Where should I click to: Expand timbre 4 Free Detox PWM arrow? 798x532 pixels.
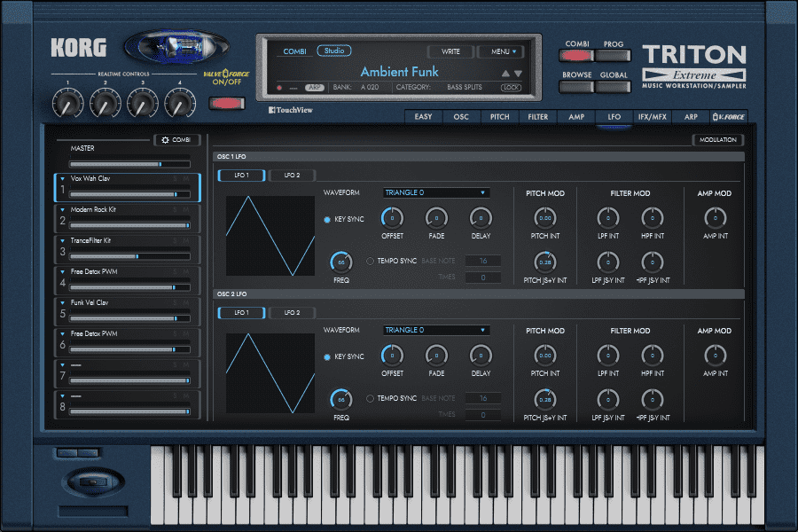click(x=63, y=272)
